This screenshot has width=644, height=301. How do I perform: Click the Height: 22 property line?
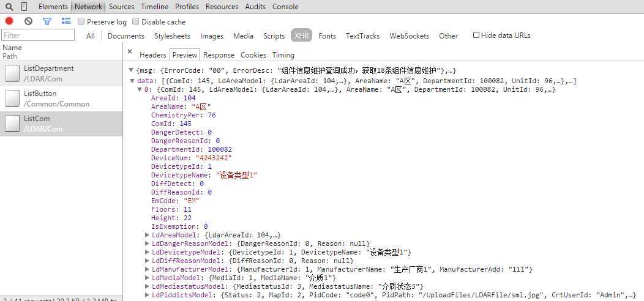pos(171,218)
